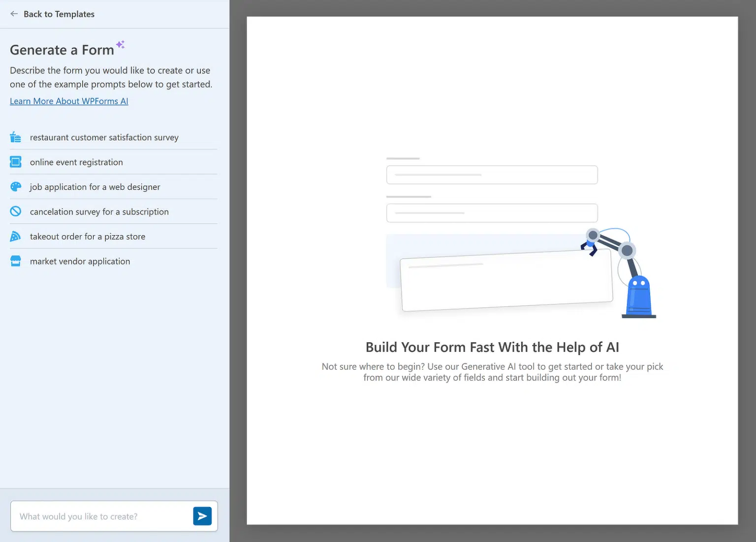Focus the 'What would you like to create?' field
Viewport: 756px width, 542px height.
click(101, 516)
